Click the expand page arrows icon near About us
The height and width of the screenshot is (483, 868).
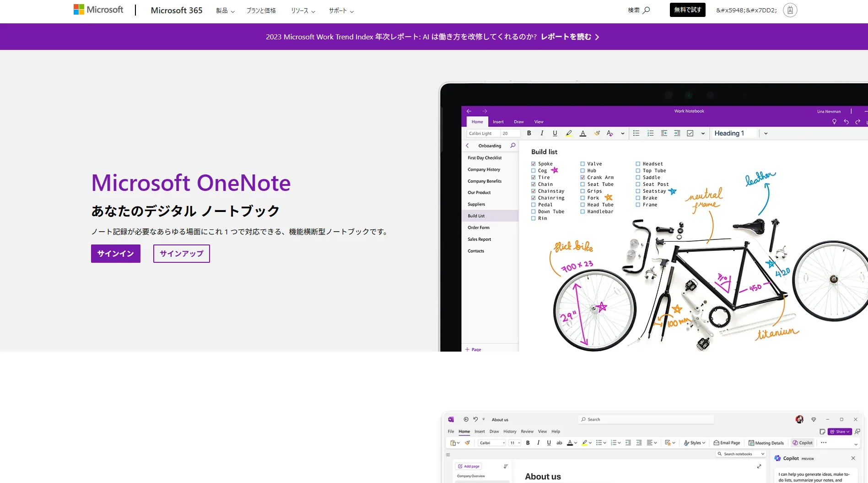pos(759,466)
